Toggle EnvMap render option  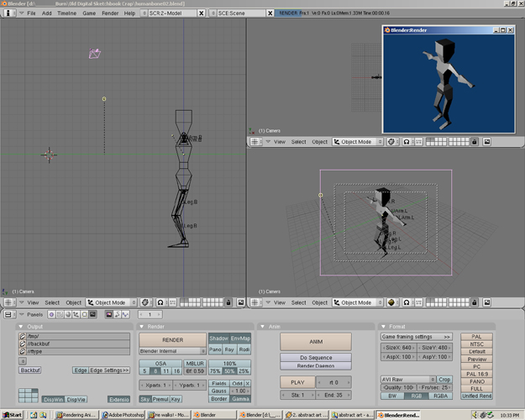tap(240, 339)
